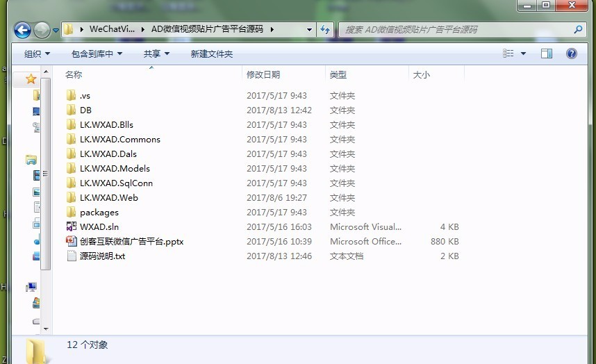
Task: Select file name text WXAD.sln
Action: click(x=99, y=227)
